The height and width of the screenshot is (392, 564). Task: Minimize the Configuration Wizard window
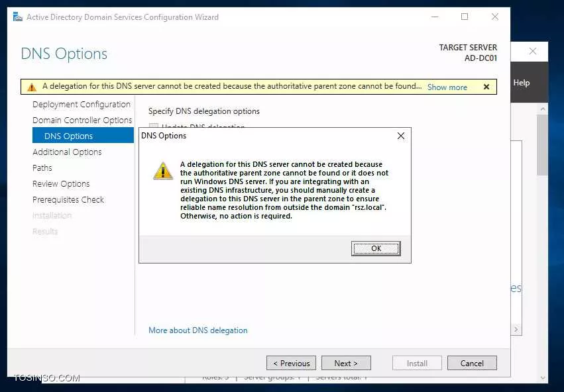435,17
